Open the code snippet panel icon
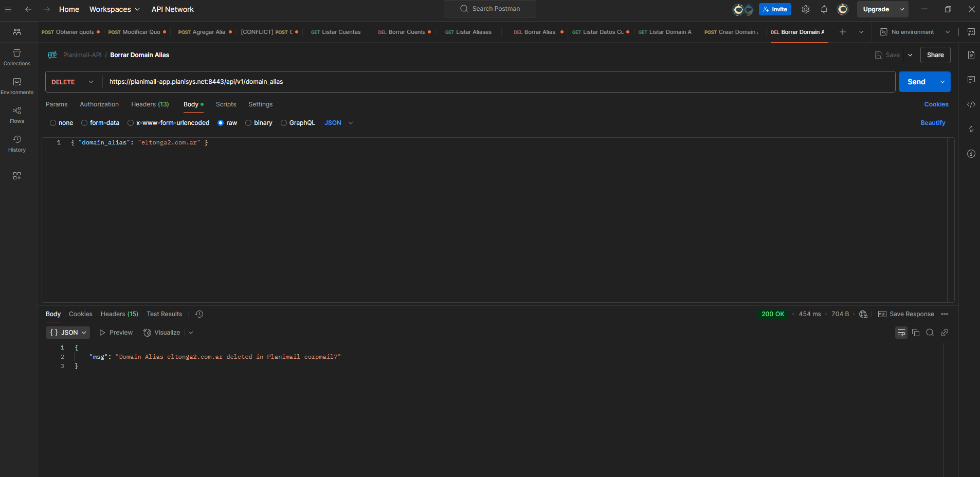 (971, 104)
